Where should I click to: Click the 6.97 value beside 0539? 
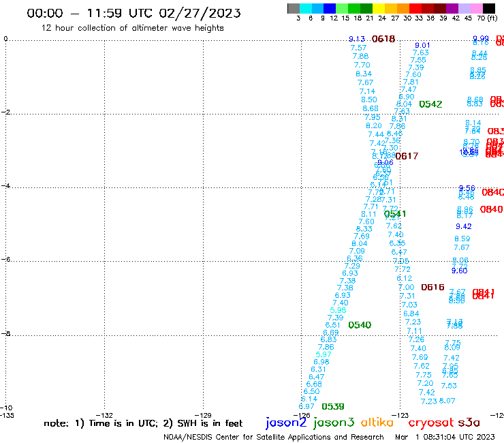coord(306,406)
